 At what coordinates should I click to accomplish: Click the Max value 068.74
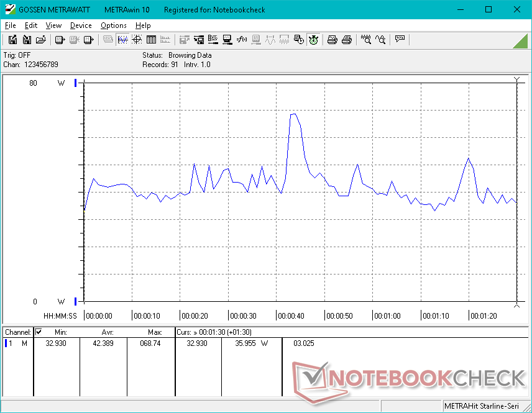pos(150,343)
